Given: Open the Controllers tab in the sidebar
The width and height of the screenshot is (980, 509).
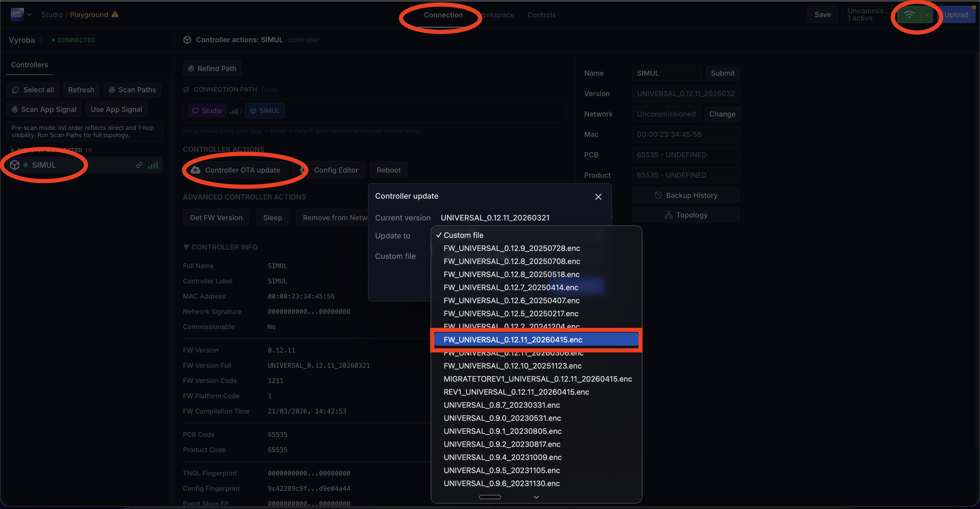Looking at the screenshot, I should click(x=29, y=65).
